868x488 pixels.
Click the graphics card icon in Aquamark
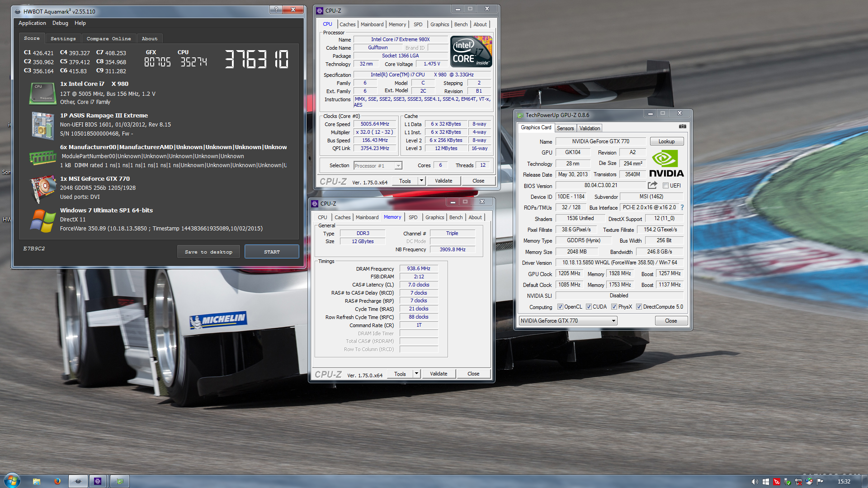tap(42, 188)
